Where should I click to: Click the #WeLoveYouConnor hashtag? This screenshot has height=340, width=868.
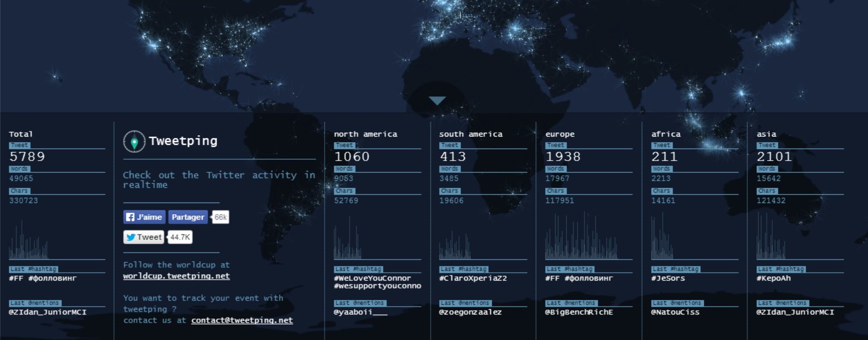pyautogui.click(x=372, y=278)
